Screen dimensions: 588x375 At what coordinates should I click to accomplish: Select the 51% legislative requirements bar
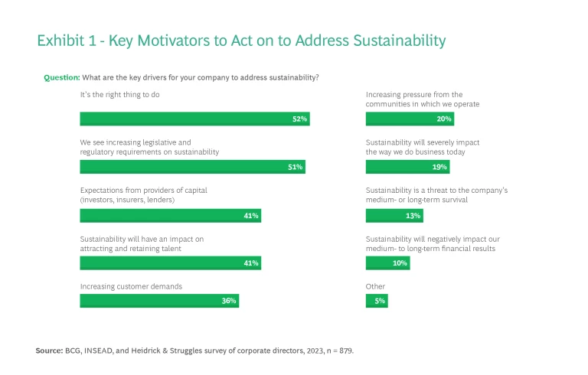click(x=192, y=167)
